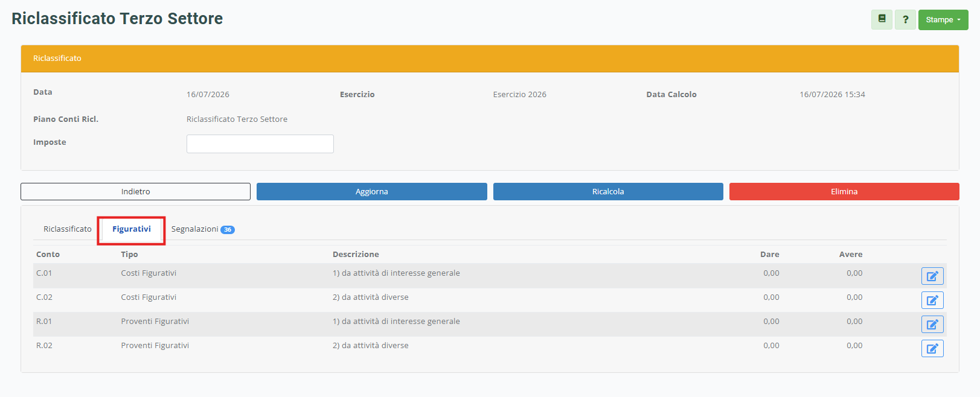Click the Descrizione column header

coord(356,255)
